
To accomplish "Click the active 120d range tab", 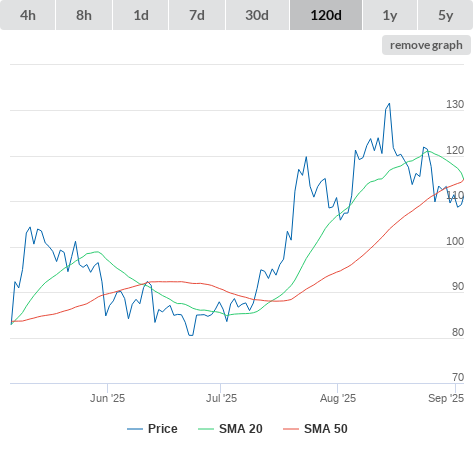I will tap(326, 15).
